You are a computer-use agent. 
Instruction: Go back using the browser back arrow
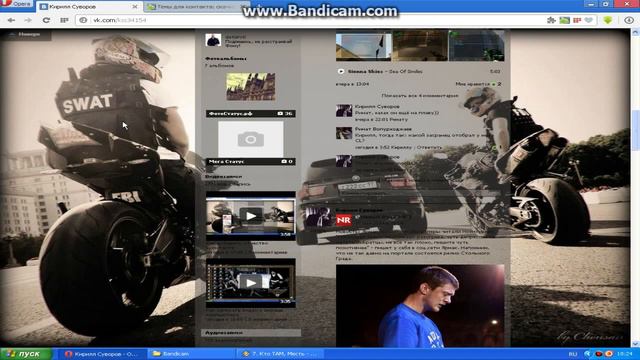11,20
